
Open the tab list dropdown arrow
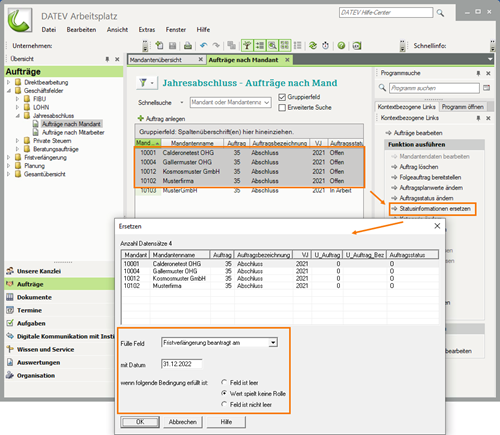pyautogui.click(x=490, y=59)
